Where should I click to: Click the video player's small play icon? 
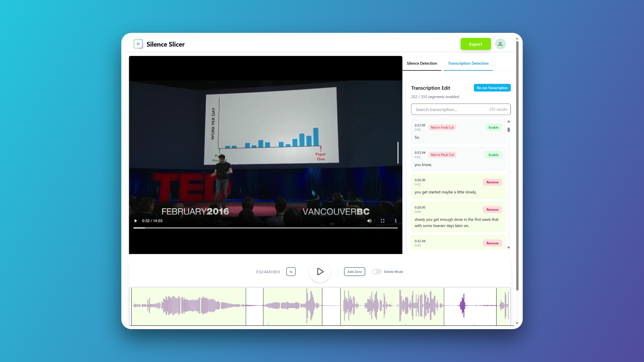click(x=136, y=221)
